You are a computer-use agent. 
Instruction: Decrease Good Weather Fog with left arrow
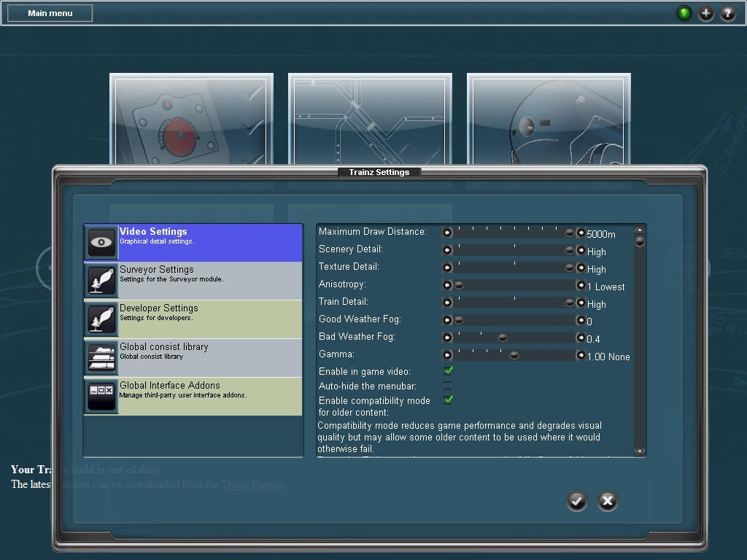(x=447, y=320)
